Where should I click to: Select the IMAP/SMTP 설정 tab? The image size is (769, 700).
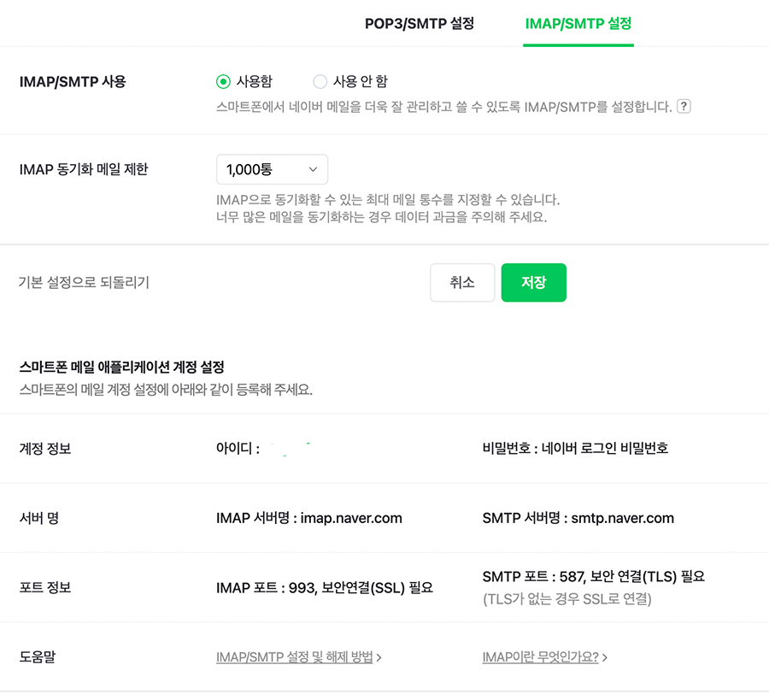pyautogui.click(x=578, y=23)
